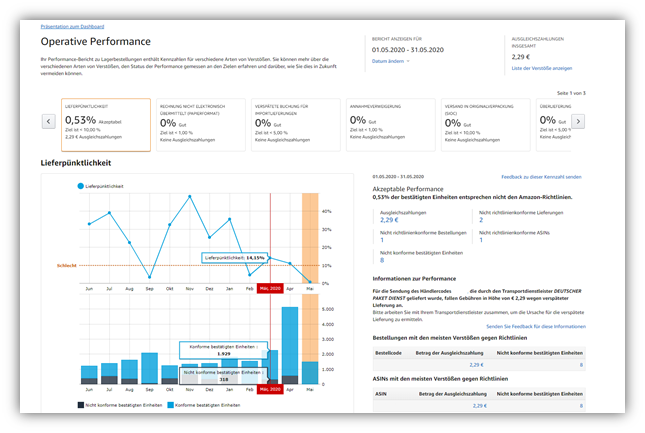Open Nicht richtlinienkonforme Lieferungen count 2
645x433 pixels.
[x=481, y=220]
